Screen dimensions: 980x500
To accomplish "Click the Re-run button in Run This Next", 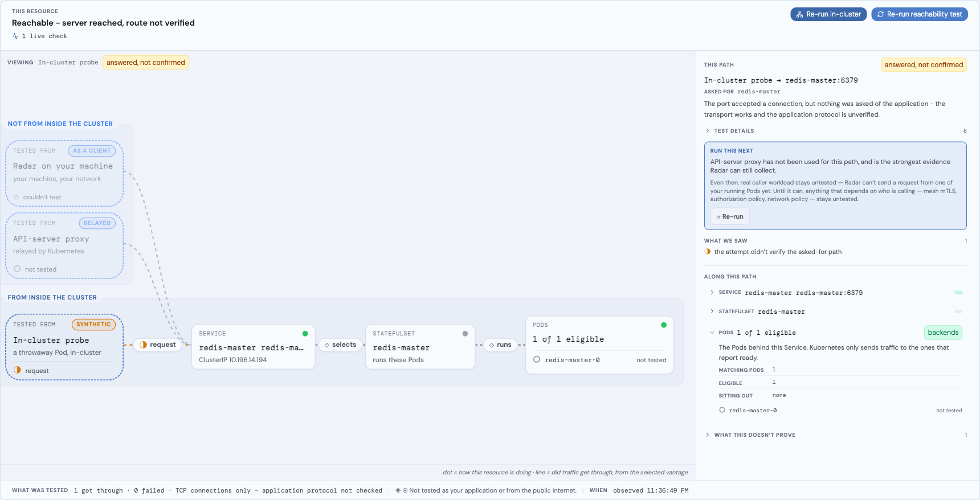I will click(x=730, y=216).
